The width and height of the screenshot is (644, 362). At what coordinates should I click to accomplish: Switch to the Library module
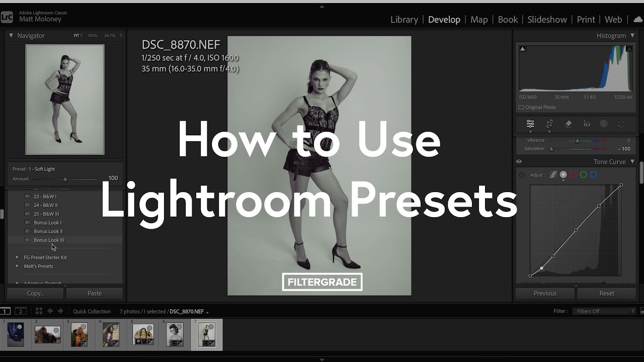(404, 20)
